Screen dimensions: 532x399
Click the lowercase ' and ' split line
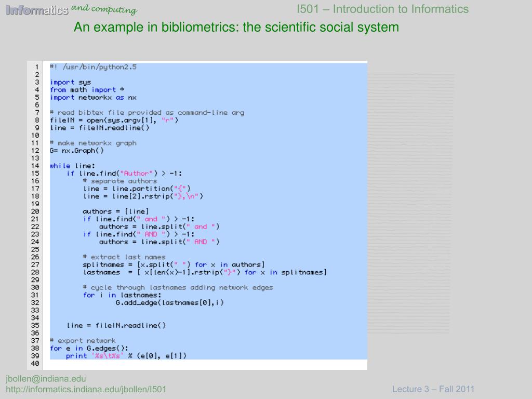click(x=159, y=227)
